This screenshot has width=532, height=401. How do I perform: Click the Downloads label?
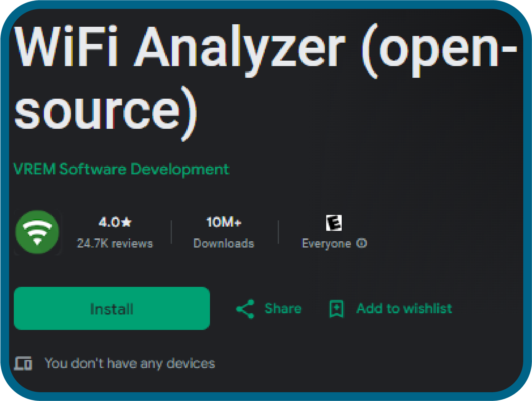click(224, 243)
